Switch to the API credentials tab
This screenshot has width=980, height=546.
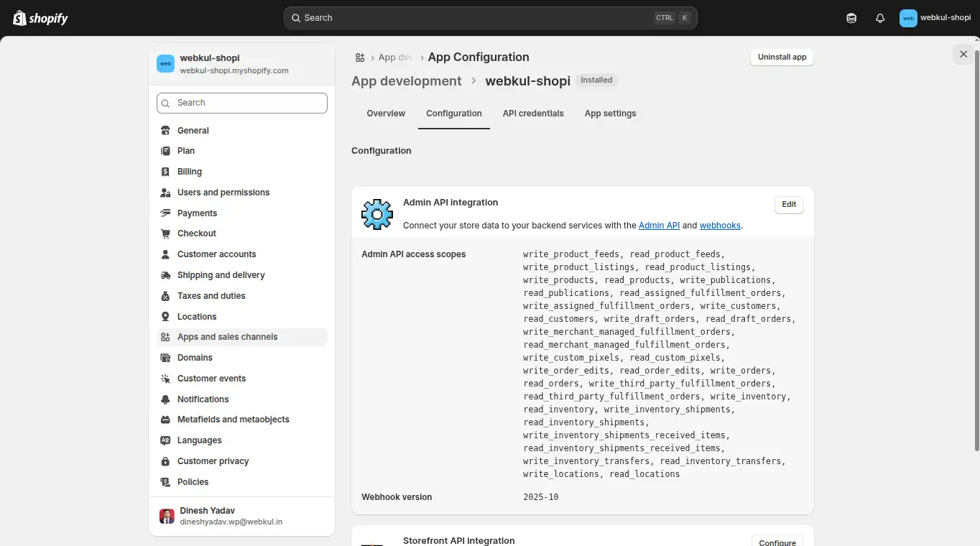pos(532,113)
